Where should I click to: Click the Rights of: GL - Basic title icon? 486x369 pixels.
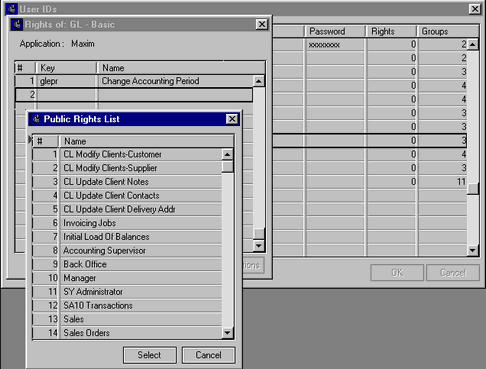[x=17, y=24]
